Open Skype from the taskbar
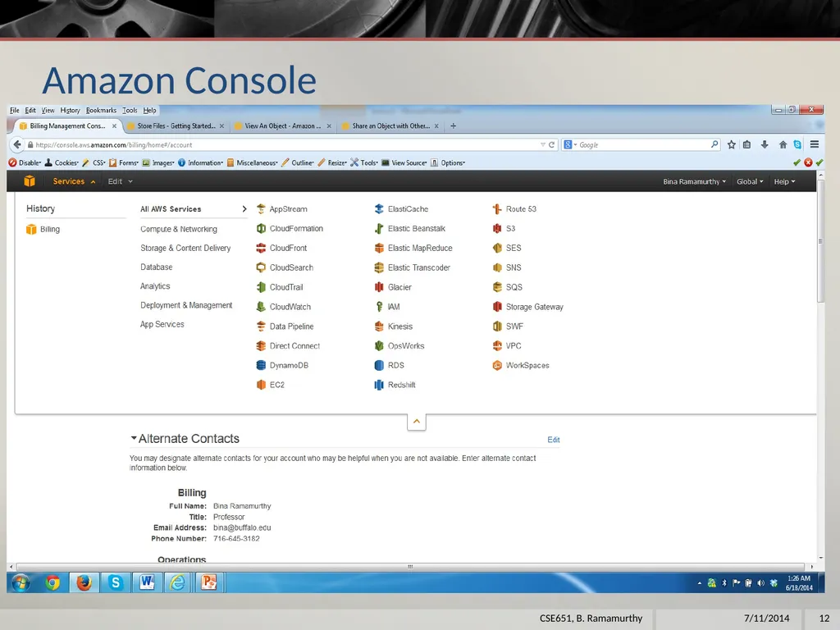Viewport: 840px width, 630px height. click(x=115, y=582)
